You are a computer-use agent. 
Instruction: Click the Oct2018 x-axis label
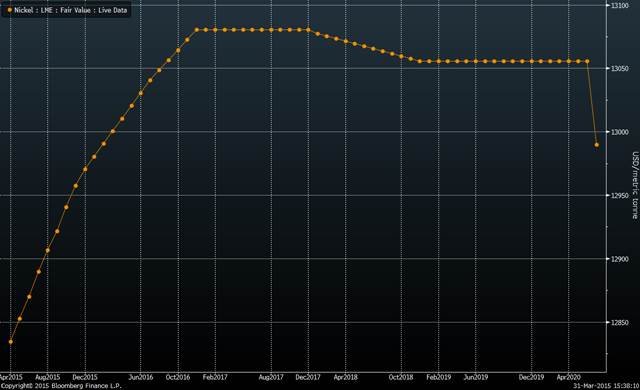coord(401,377)
